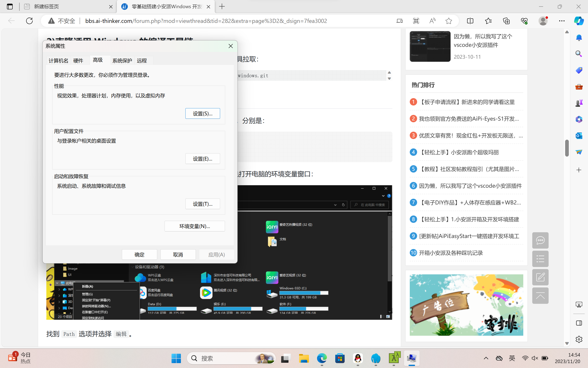Open 【轻松上手】小安派跑个超级玛丽 link

click(x=459, y=152)
